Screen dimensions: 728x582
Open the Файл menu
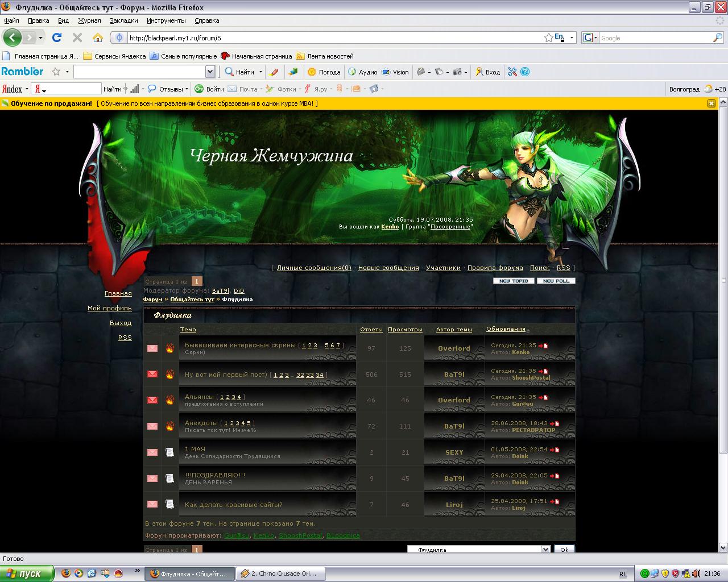(x=11, y=20)
